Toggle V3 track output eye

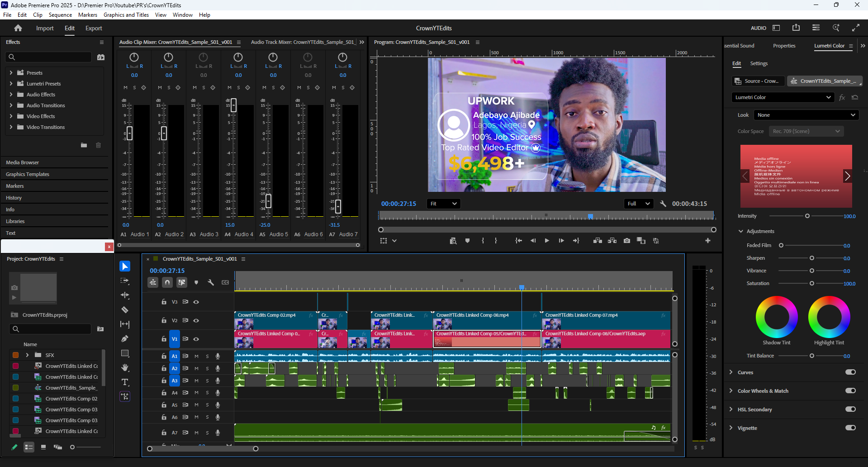click(x=196, y=302)
